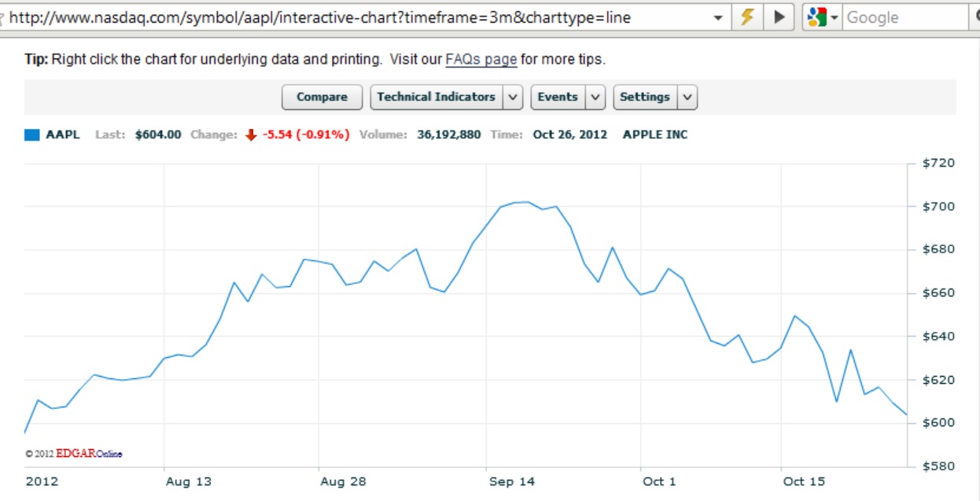Open the address bar history dropdown arrow
980x501 pixels.
coord(717,17)
